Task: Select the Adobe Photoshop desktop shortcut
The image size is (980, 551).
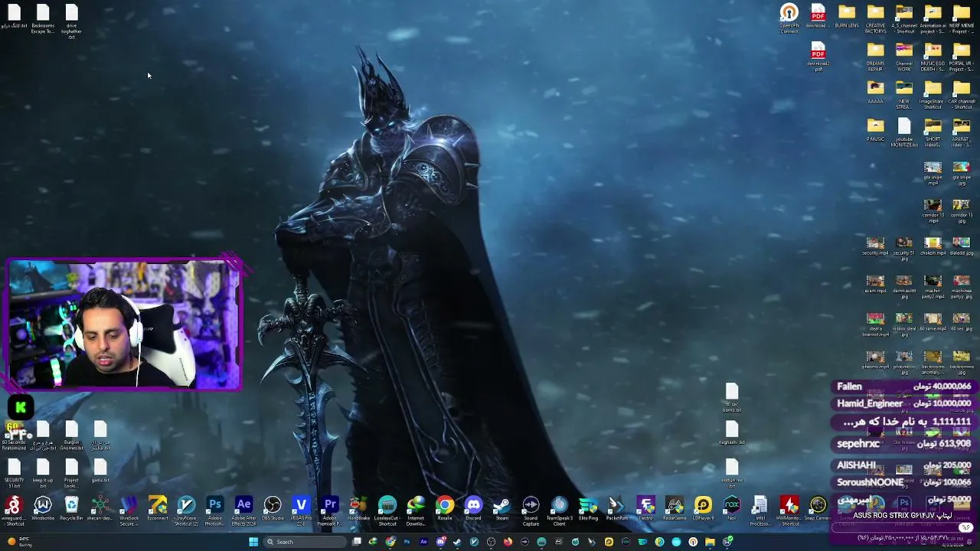Action: 215,510
